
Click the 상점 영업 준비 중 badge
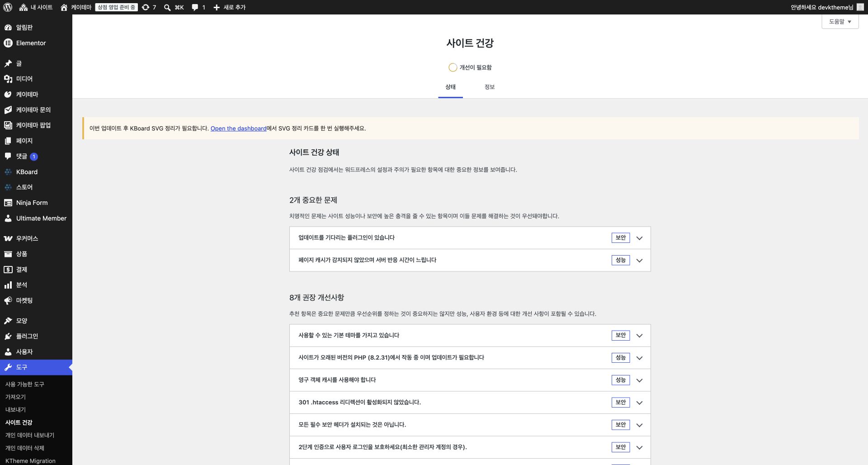[x=116, y=7]
